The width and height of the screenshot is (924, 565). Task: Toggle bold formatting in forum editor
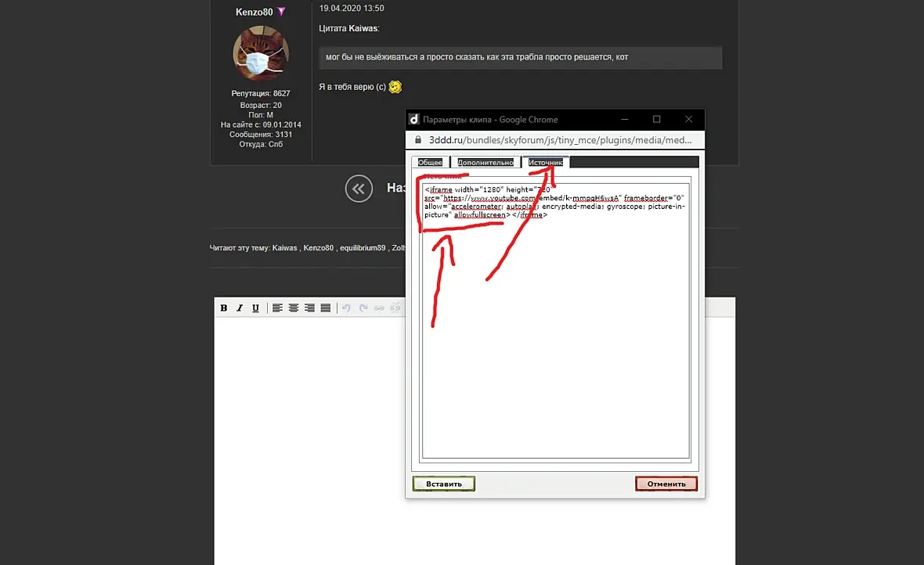point(224,308)
